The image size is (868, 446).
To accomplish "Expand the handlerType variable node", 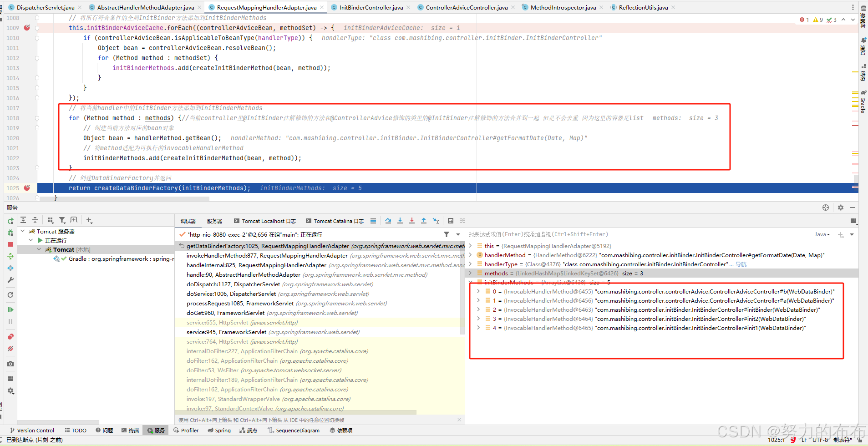I will [x=471, y=264].
